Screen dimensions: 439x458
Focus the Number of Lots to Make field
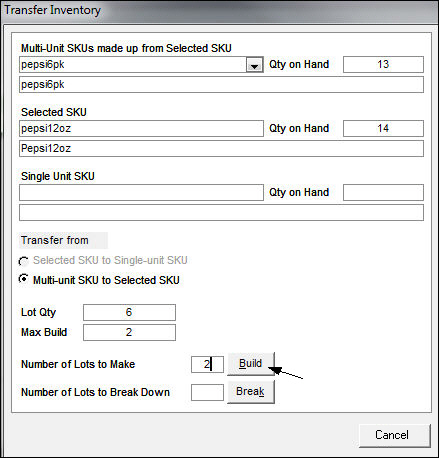click(207, 364)
